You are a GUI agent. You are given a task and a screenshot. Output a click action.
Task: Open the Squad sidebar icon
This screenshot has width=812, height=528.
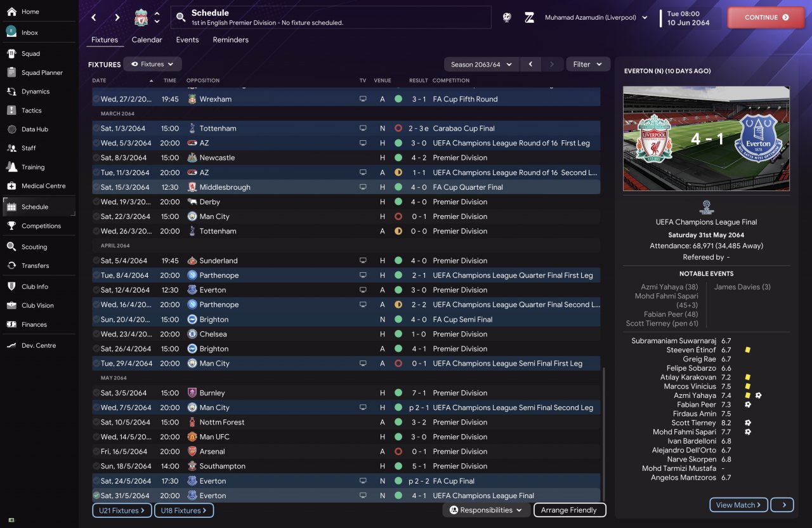tap(11, 53)
